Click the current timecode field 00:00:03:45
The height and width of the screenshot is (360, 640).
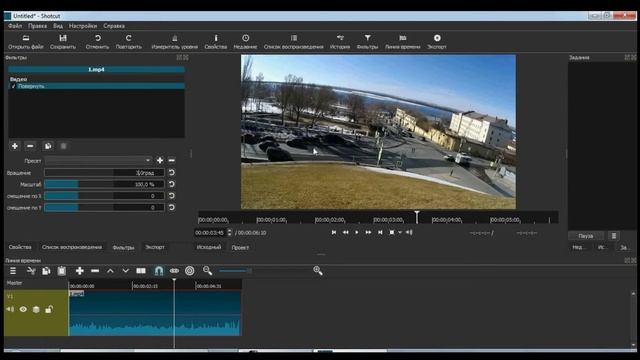(210, 233)
